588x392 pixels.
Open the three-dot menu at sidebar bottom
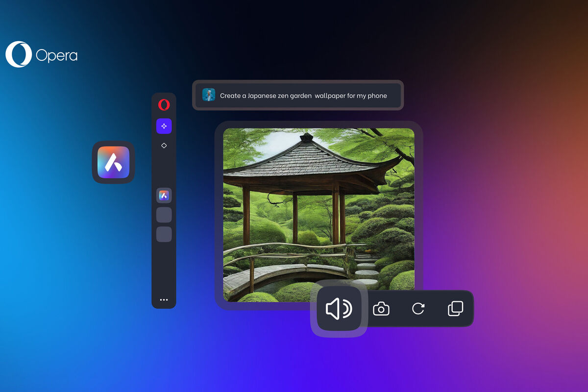[x=164, y=300]
